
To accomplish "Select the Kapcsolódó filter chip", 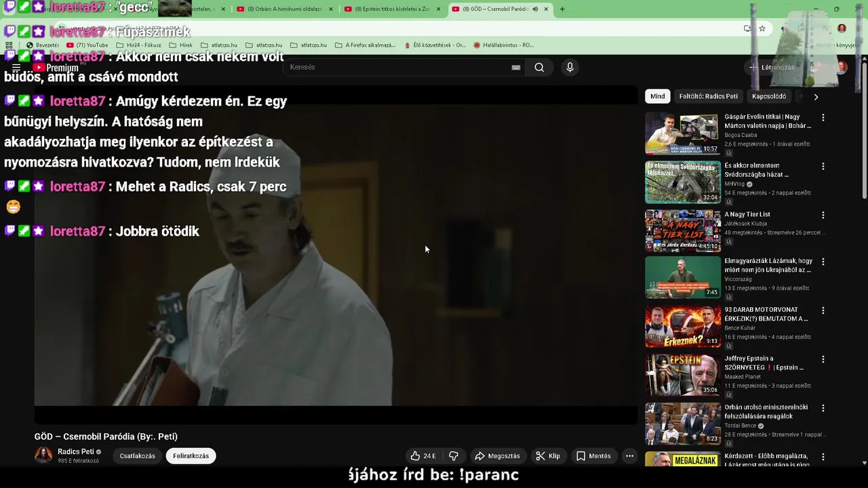I will [x=769, y=96].
